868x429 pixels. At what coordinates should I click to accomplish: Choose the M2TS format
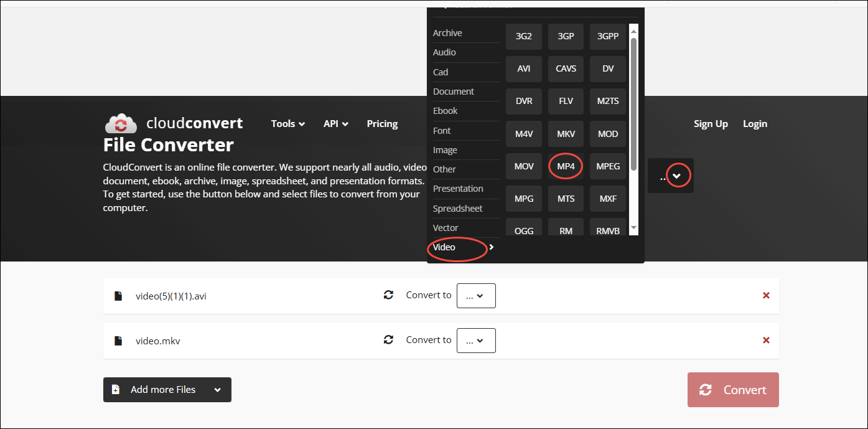pyautogui.click(x=608, y=101)
